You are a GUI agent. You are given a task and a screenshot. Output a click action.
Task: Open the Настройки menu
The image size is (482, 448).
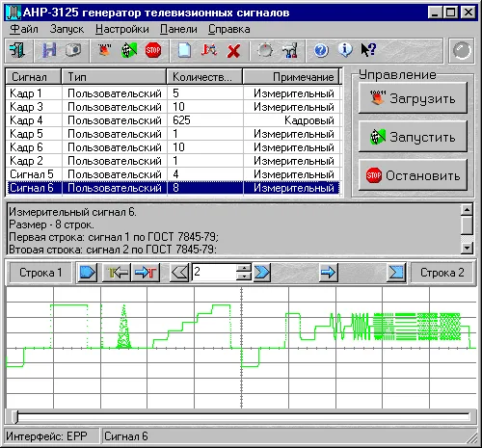coord(122,29)
